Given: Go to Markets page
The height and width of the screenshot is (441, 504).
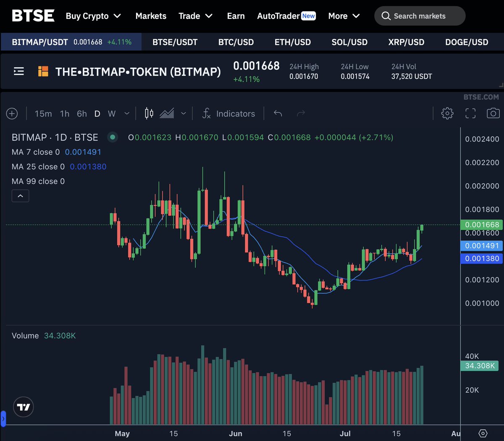Looking at the screenshot, I should point(151,16).
